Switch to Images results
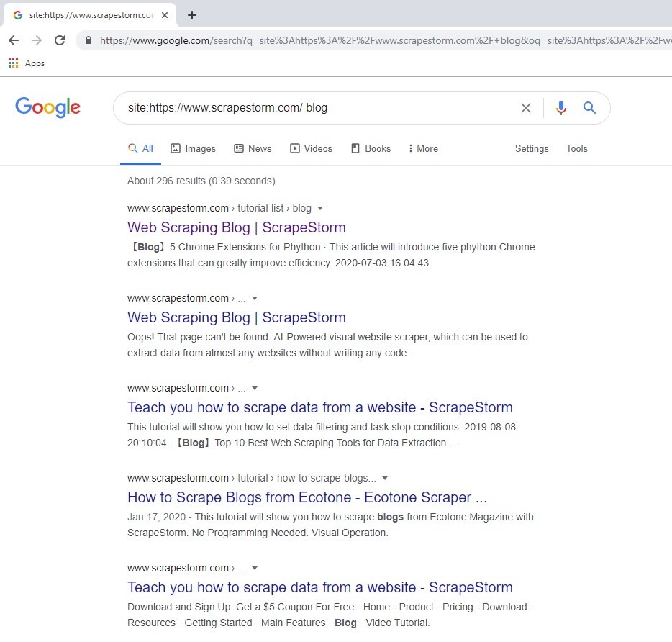Viewport: 672px width, 642px height. click(x=193, y=148)
